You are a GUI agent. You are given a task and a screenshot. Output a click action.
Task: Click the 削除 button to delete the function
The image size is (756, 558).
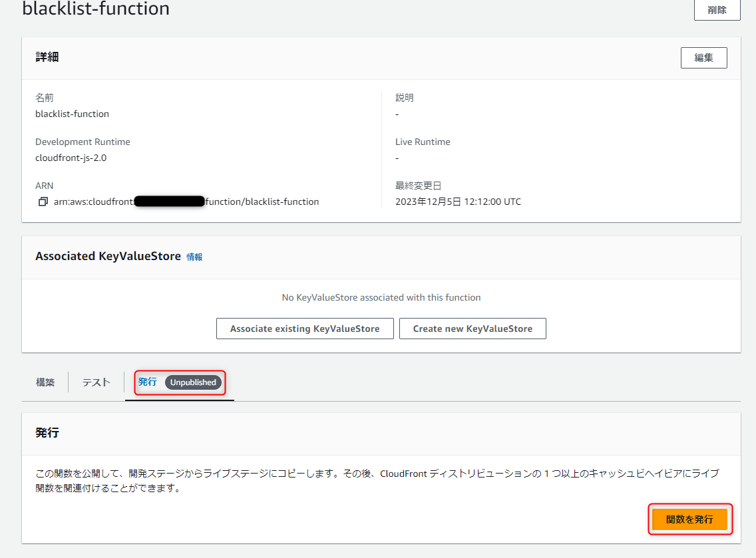click(x=717, y=9)
